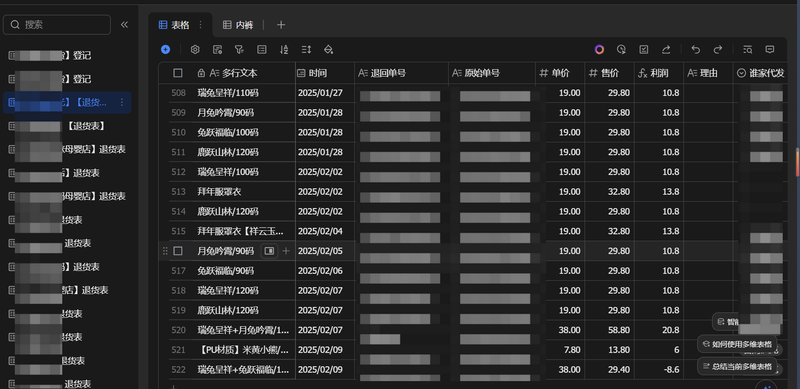
Task: Click row number 517
Action: tap(178, 271)
